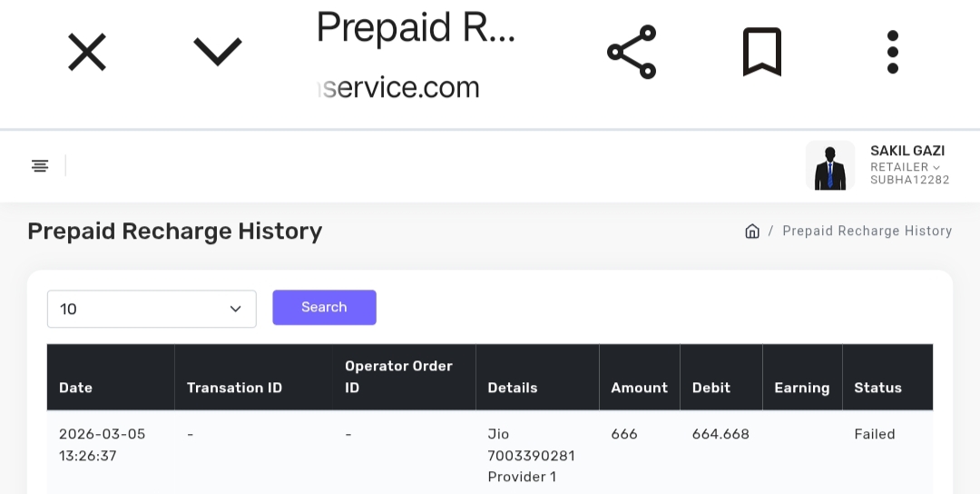Toggle the sidebar hamburger menu
The height and width of the screenshot is (494, 980).
(x=40, y=165)
